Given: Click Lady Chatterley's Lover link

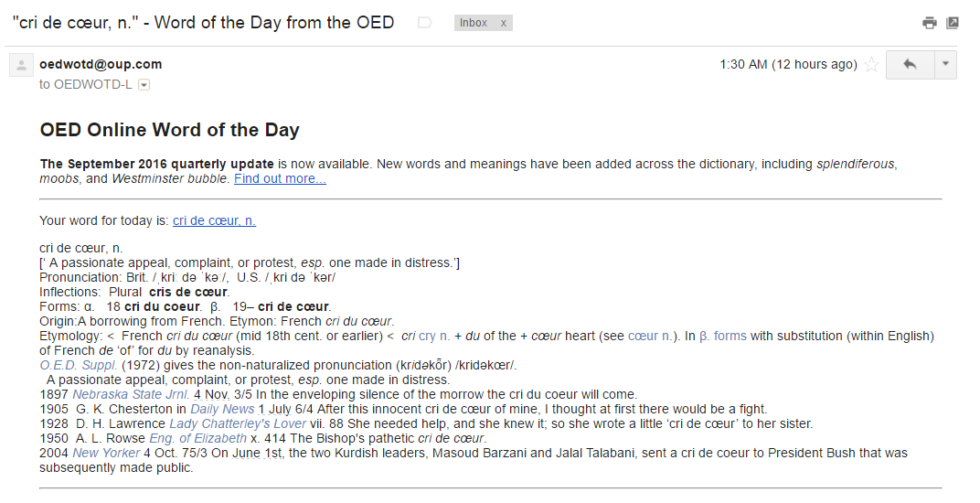Looking at the screenshot, I should (238, 424).
